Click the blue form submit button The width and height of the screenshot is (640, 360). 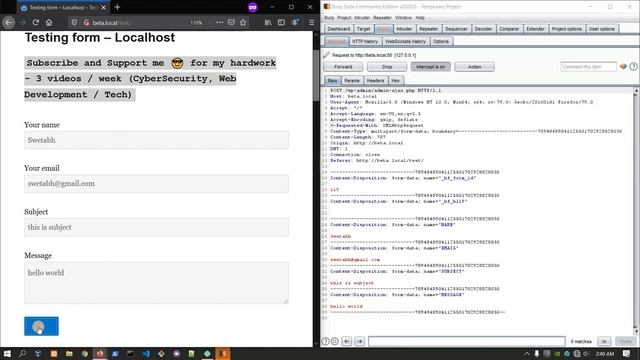(x=41, y=326)
